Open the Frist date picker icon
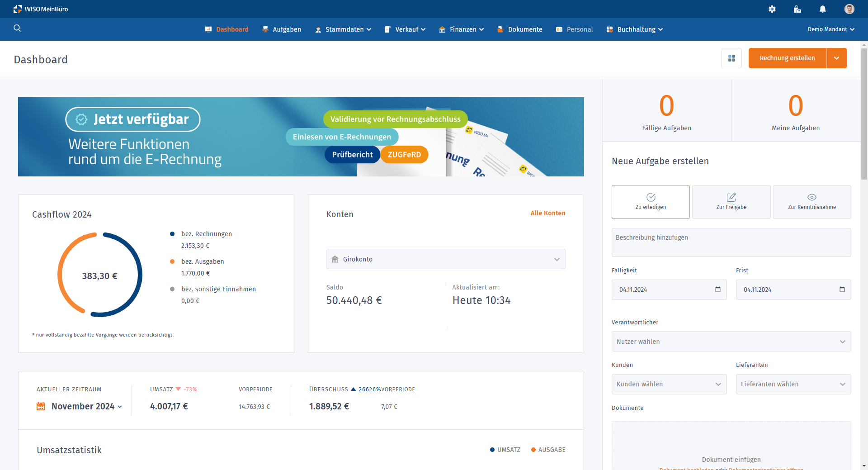Screen dimensions: 868x470 [x=842, y=290]
